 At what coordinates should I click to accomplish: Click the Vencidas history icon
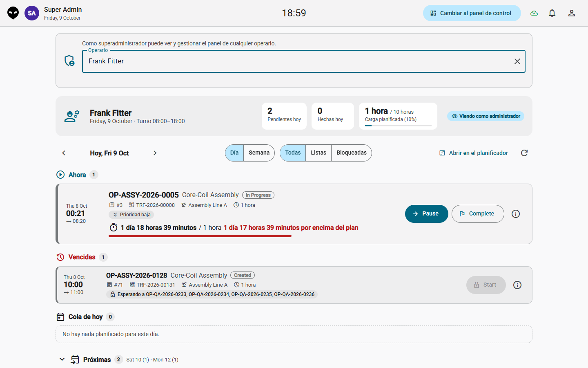tap(60, 257)
